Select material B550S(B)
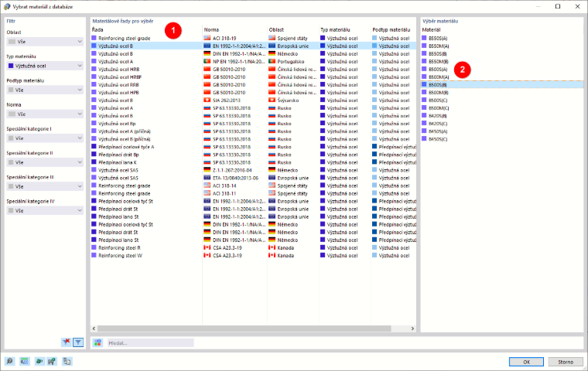 pos(438,53)
